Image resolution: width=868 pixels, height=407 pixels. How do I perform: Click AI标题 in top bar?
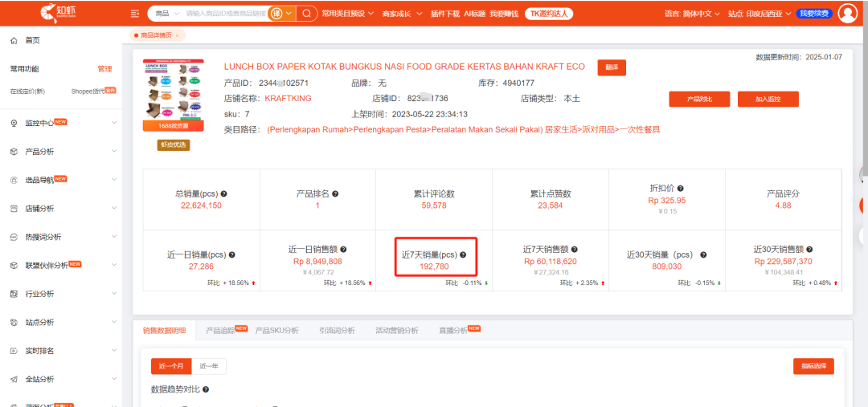click(474, 14)
